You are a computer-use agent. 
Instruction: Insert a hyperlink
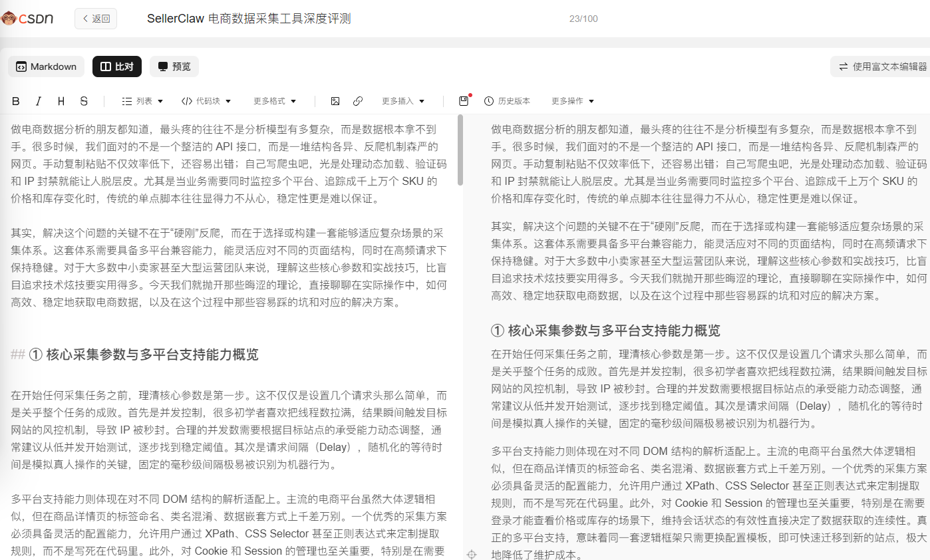[358, 101]
